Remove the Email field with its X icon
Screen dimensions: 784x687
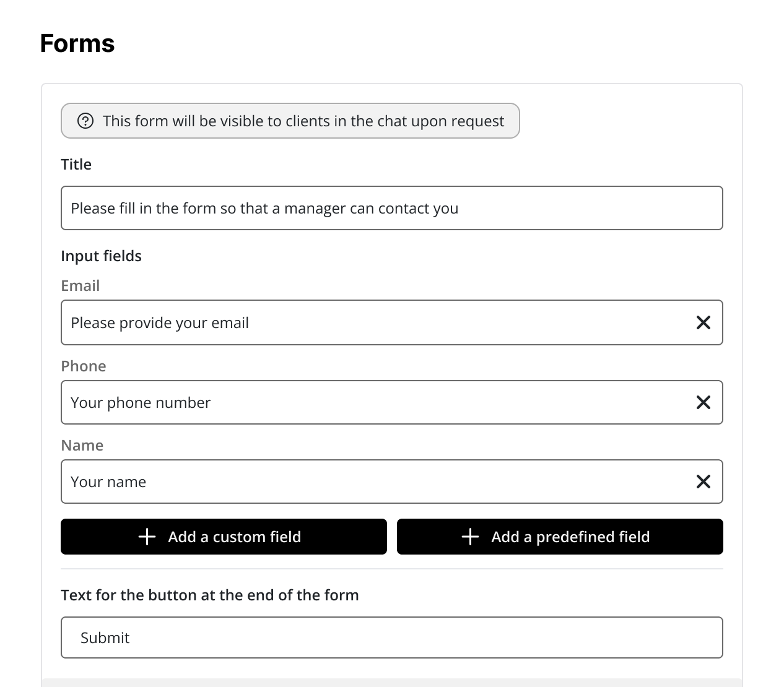(703, 322)
